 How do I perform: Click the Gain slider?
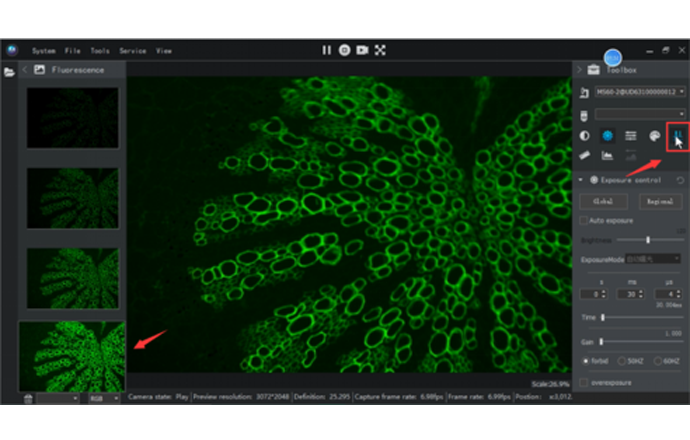tap(642, 341)
